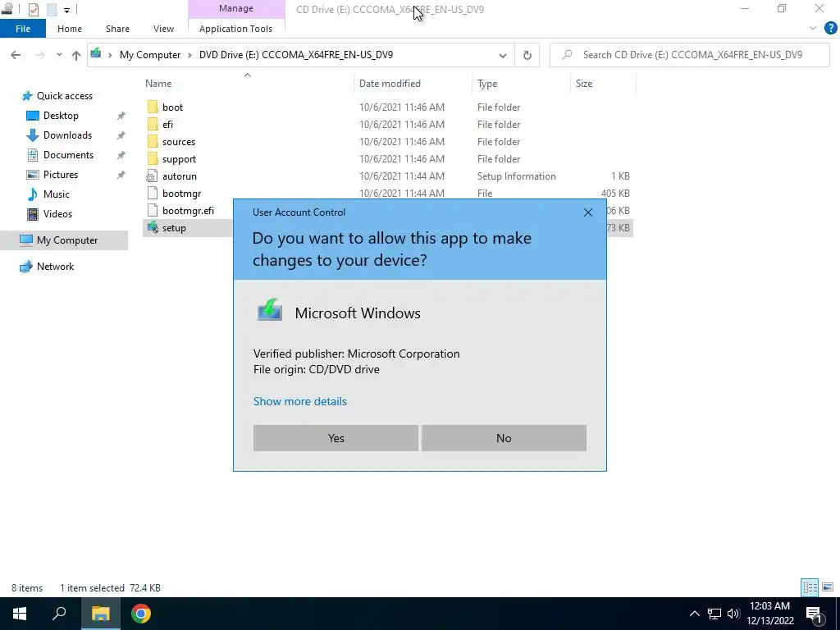Open the Explorer Help question mark
This screenshot has width=840, height=630.
pos(830,29)
